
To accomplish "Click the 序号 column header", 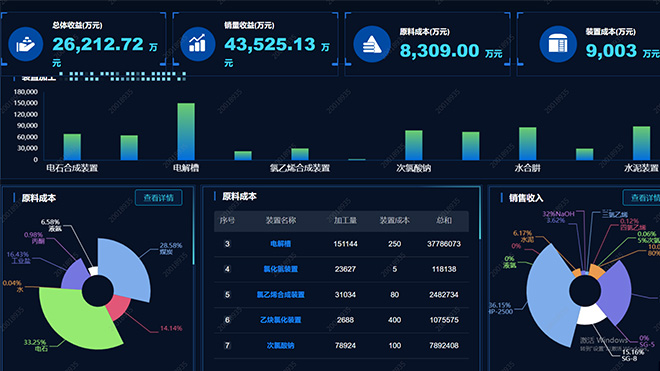I will (227, 220).
